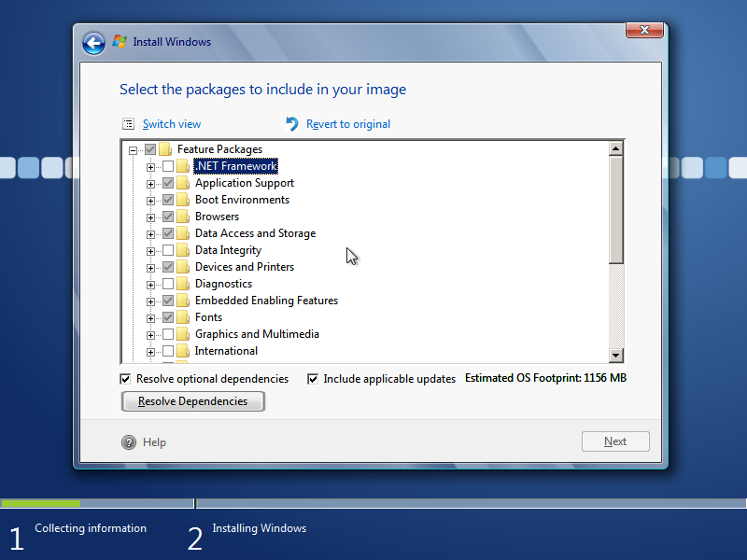
Task: Open the Help link
Action: pos(154,442)
